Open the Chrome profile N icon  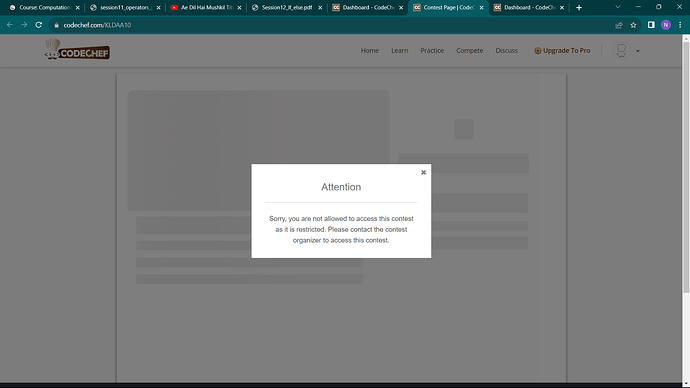click(666, 25)
